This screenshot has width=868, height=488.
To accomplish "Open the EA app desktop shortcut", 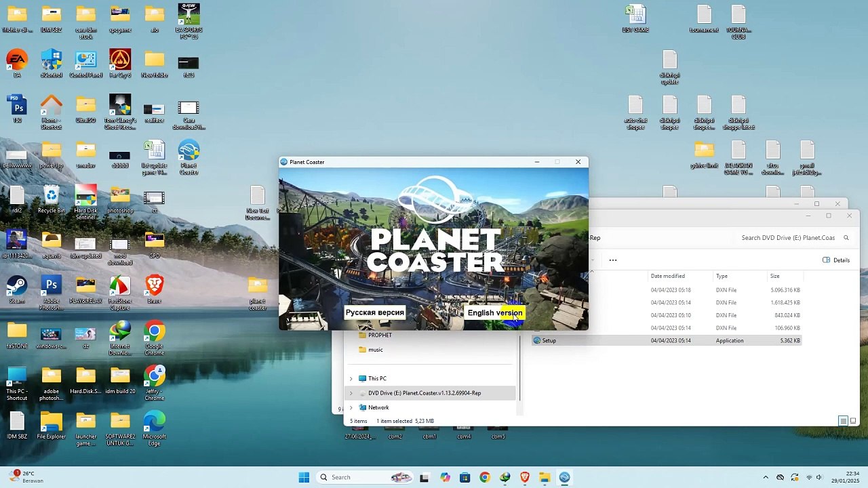I will [17, 64].
